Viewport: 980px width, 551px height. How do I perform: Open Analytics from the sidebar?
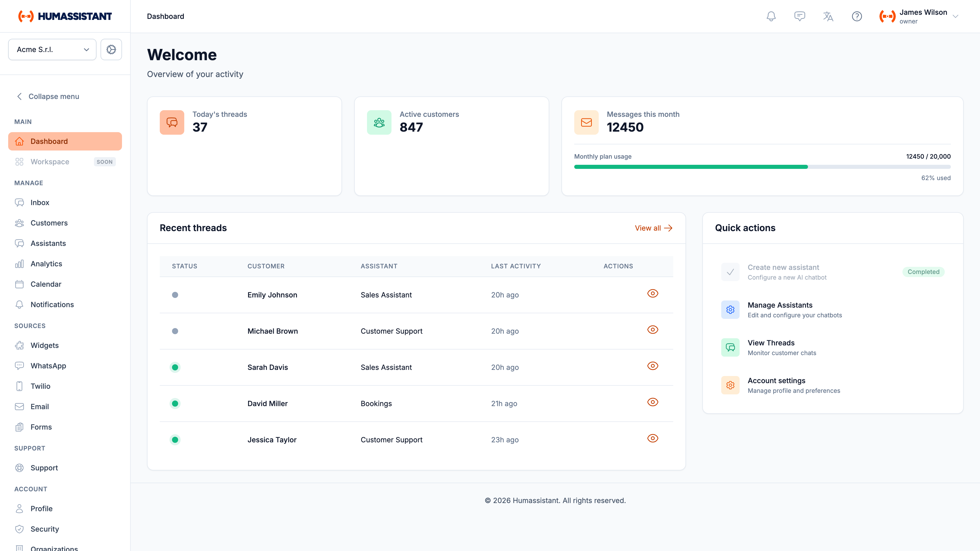pos(46,264)
